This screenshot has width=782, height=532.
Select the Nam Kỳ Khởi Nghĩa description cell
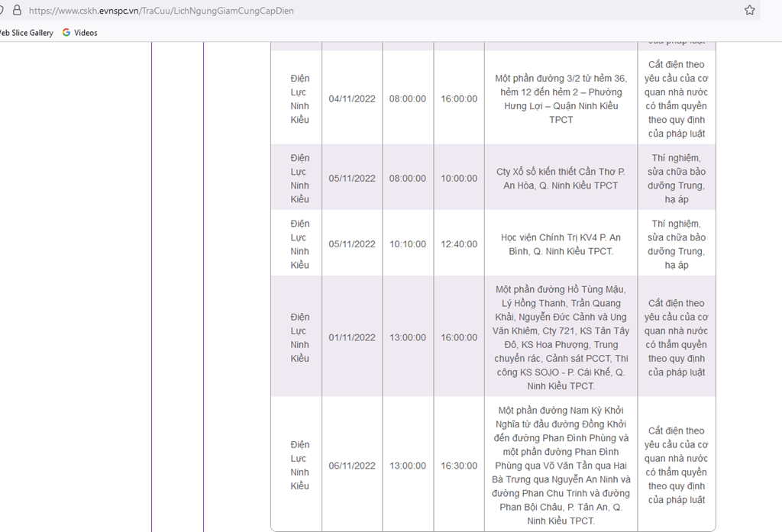561,466
